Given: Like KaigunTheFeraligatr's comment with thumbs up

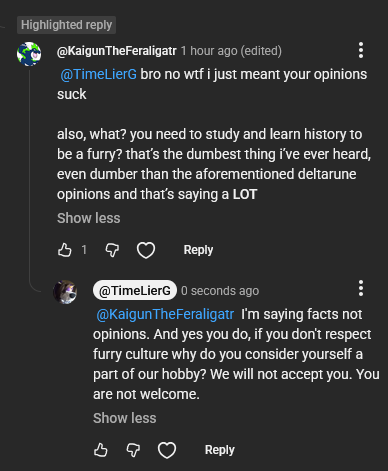Looking at the screenshot, I should coord(64,250).
